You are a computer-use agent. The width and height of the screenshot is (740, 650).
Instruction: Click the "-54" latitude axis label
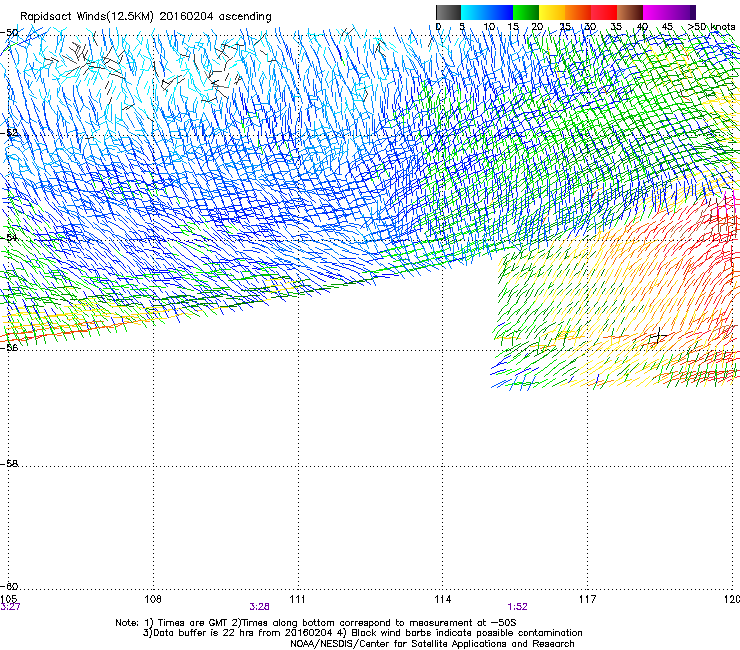point(9,237)
